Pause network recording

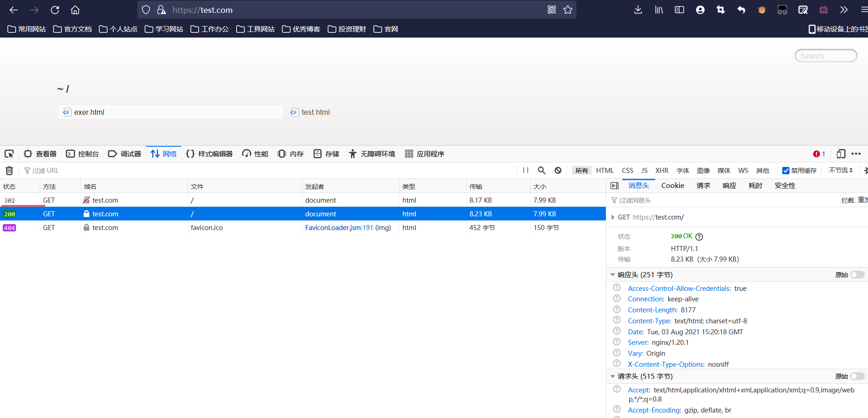click(x=526, y=170)
